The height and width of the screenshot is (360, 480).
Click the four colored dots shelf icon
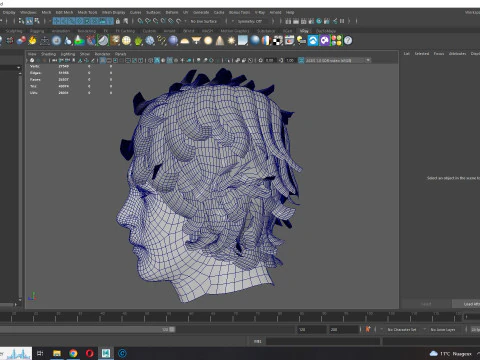click(x=336, y=41)
